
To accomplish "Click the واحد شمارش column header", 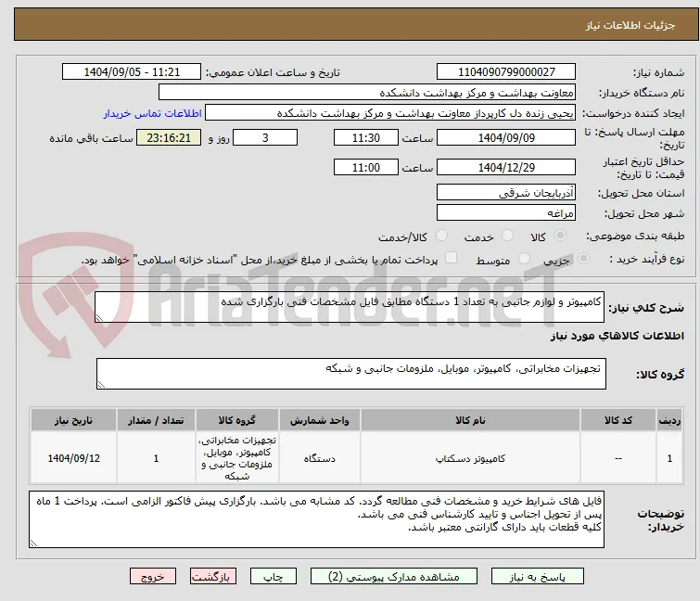I will (320, 420).
